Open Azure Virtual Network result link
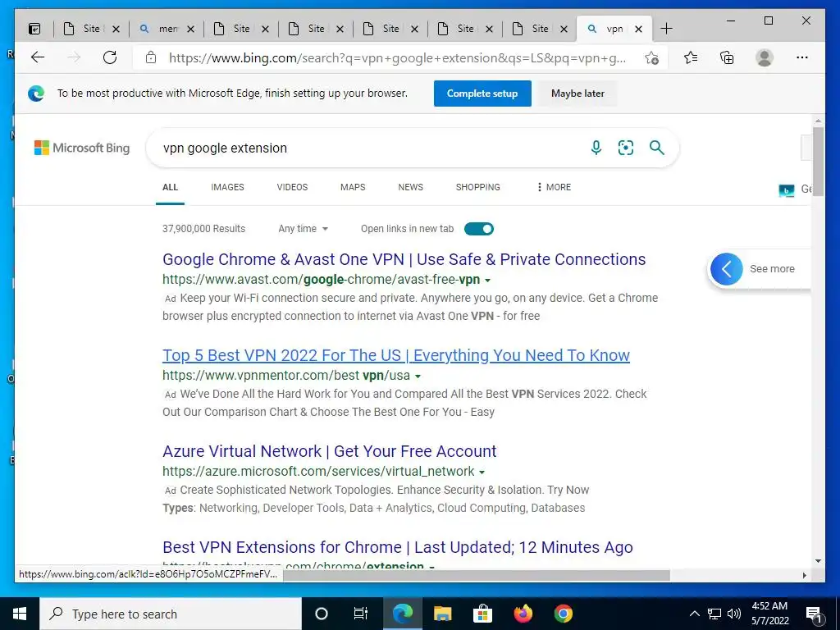Screen dimensions: 840x630 pyautogui.click(x=330, y=451)
